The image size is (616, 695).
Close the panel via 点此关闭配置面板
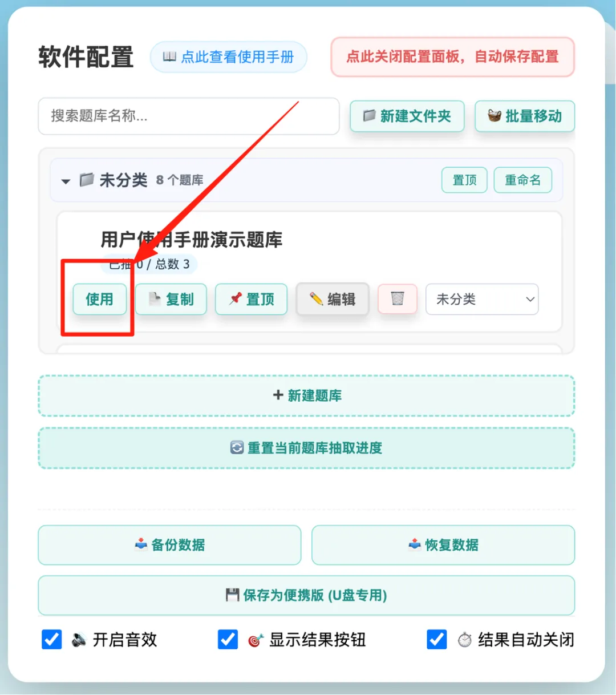(x=452, y=57)
